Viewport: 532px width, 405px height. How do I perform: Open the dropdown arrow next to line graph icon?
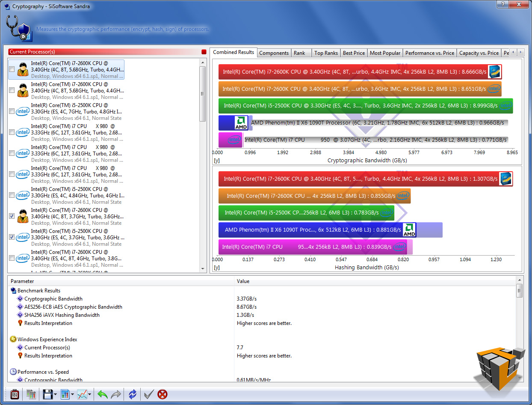[x=90, y=394]
